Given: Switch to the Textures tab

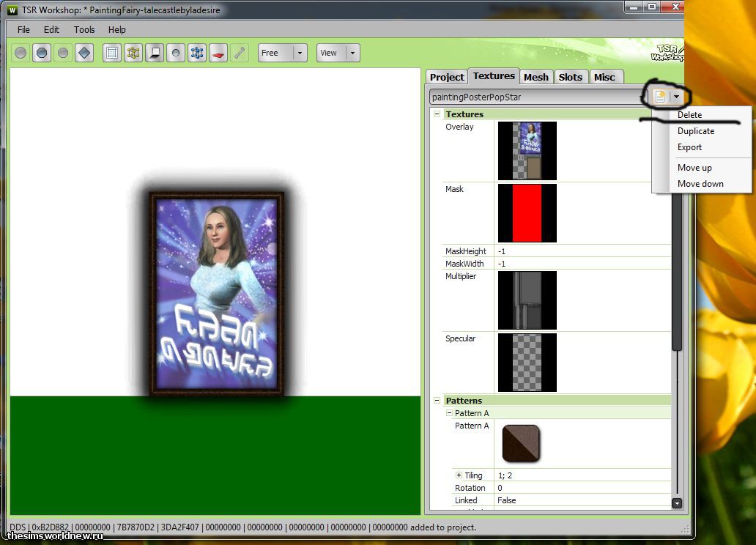Looking at the screenshot, I should point(494,75).
